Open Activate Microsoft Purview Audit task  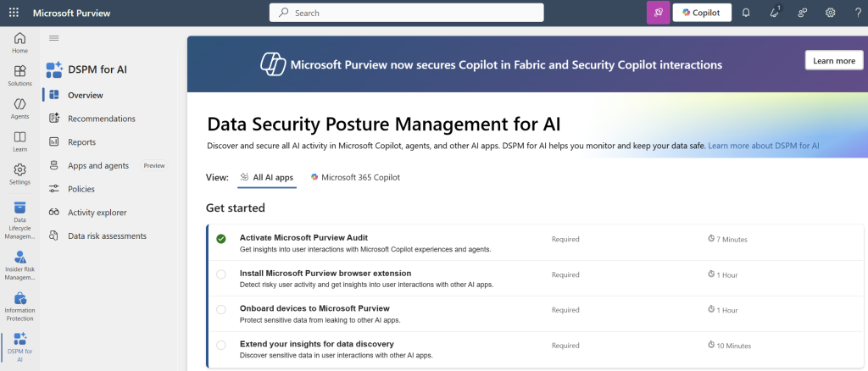click(x=303, y=238)
